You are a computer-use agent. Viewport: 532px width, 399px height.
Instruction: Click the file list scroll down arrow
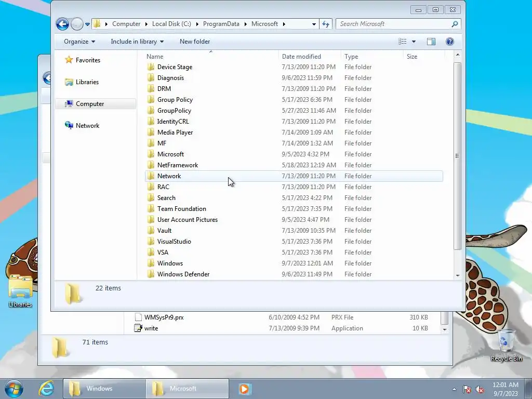point(458,275)
